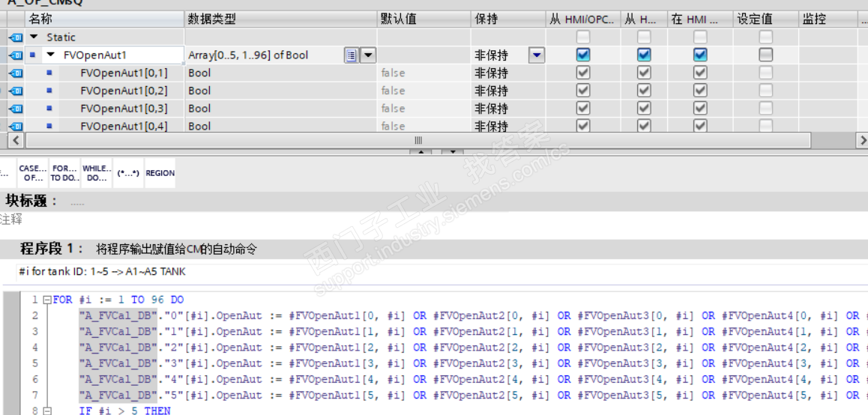Viewport: 868px width, 415px height.
Task: Click the 保持 column header
Action: pyautogui.click(x=508, y=19)
